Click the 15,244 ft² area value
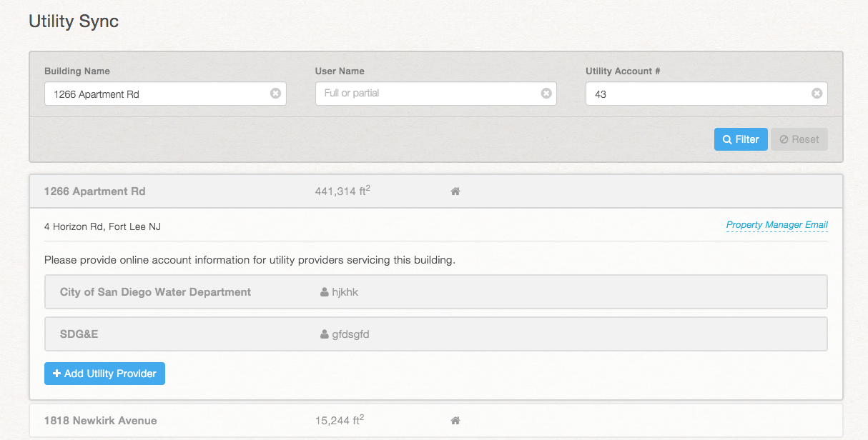 coord(340,420)
